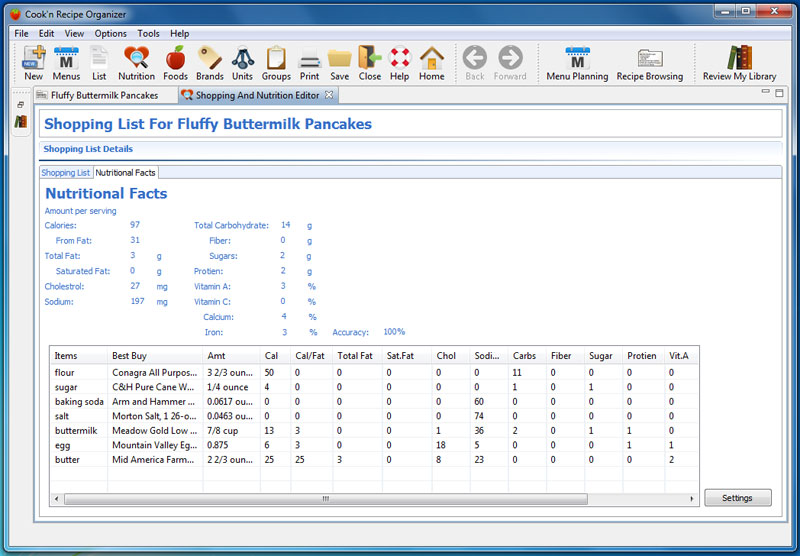This screenshot has width=800, height=556.
Task: Click the table's left scroll arrow
Action: [57, 499]
